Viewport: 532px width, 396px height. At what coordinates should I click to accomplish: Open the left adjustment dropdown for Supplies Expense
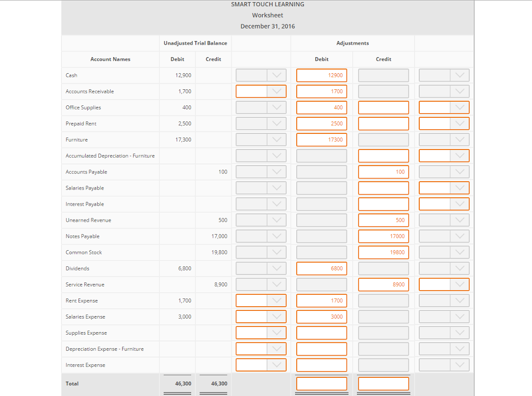coord(261,333)
